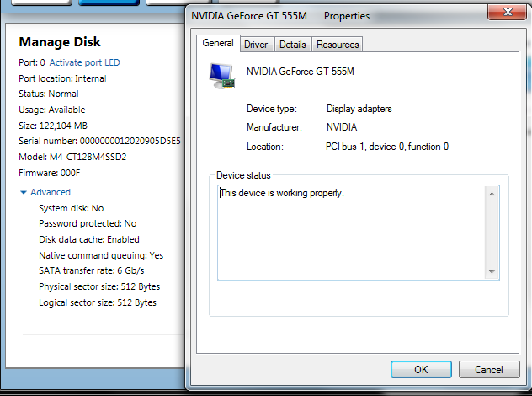
Task: Click the Advanced label in Manage Disk
Action: coord(51,192)
